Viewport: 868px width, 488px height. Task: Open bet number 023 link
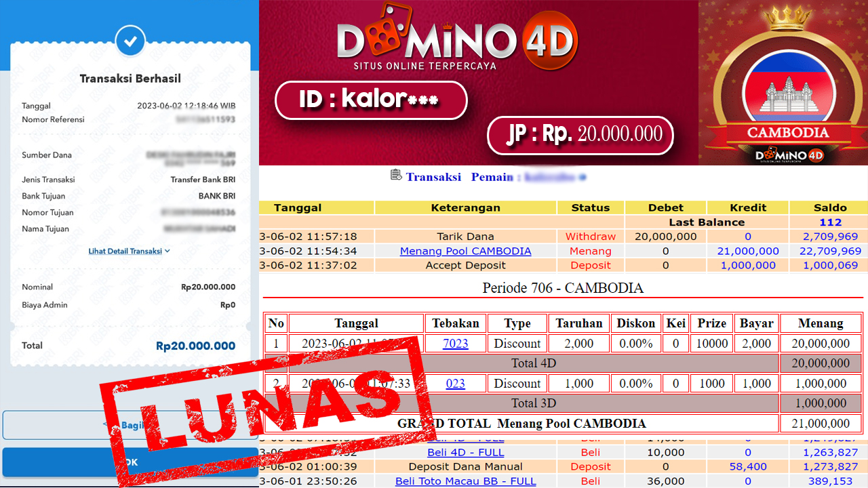pyautogui.click(x=456, y=384)
